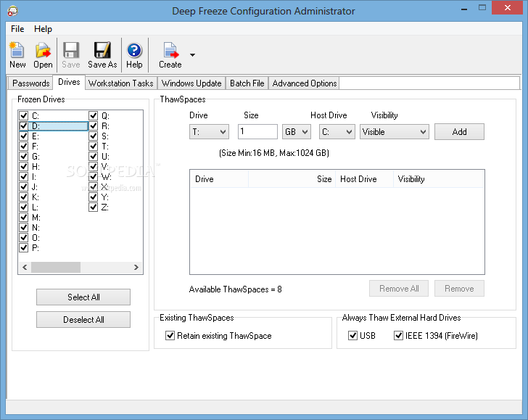528x420 pixels.
Task: Open the Visibility dropdown
Action: 395,132
